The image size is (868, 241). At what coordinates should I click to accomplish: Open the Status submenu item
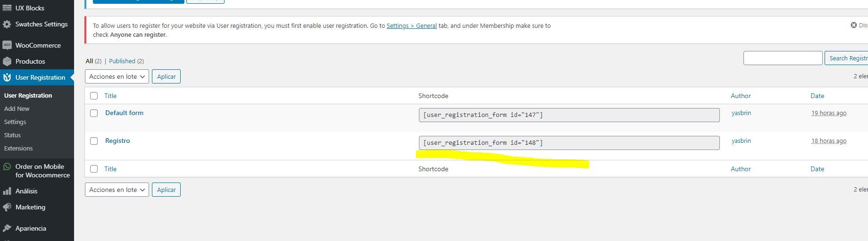[13, 135]
